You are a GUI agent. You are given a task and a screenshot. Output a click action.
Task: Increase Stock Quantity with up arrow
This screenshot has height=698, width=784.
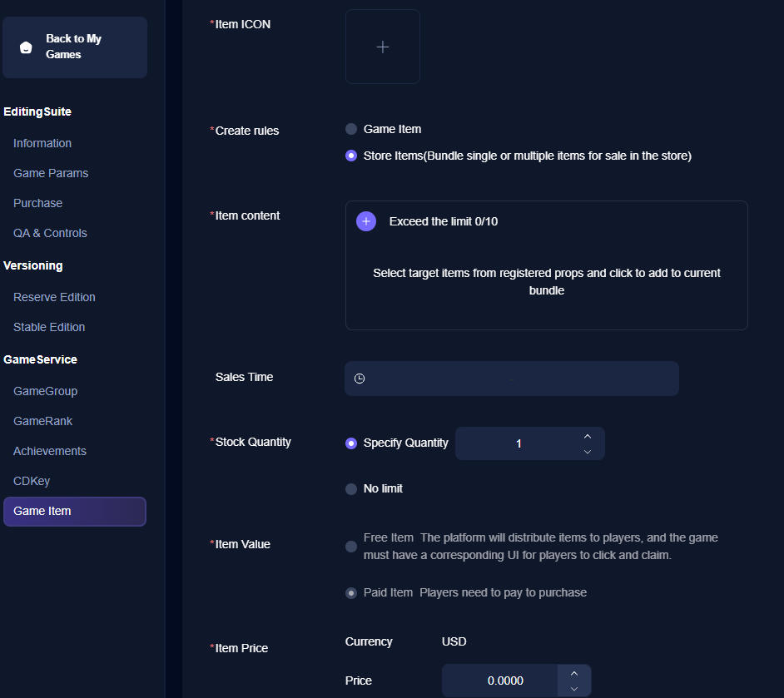pyautogui.click(x=588, y=436)
